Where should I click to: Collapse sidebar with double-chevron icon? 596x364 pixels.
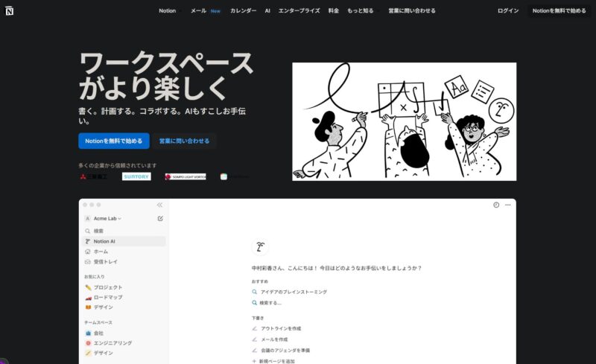pos(159,205)
